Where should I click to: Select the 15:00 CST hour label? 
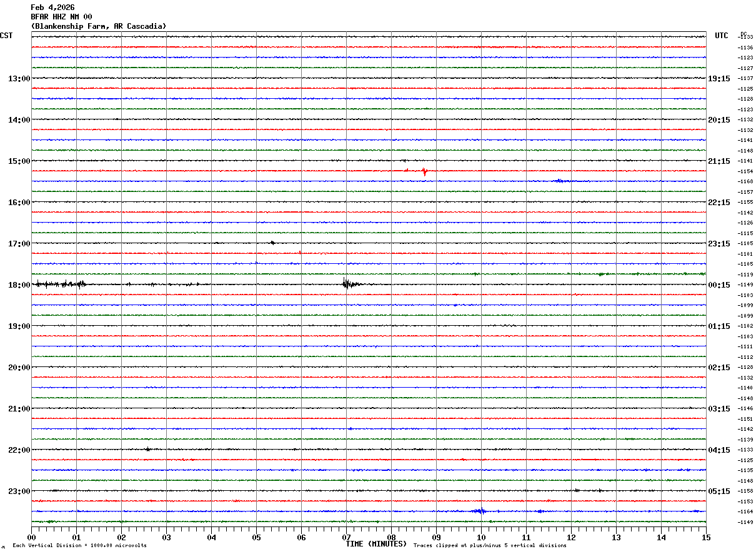19,161
